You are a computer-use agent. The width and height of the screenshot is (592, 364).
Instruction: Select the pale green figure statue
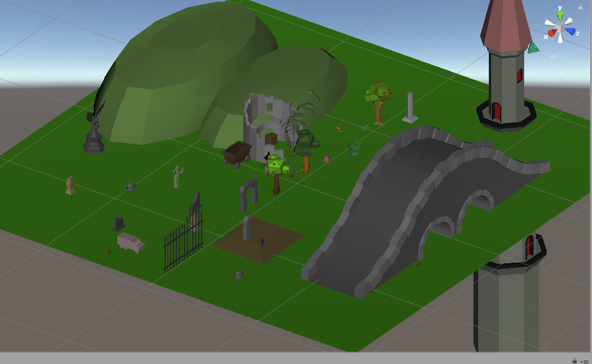[x=177, y=177]
